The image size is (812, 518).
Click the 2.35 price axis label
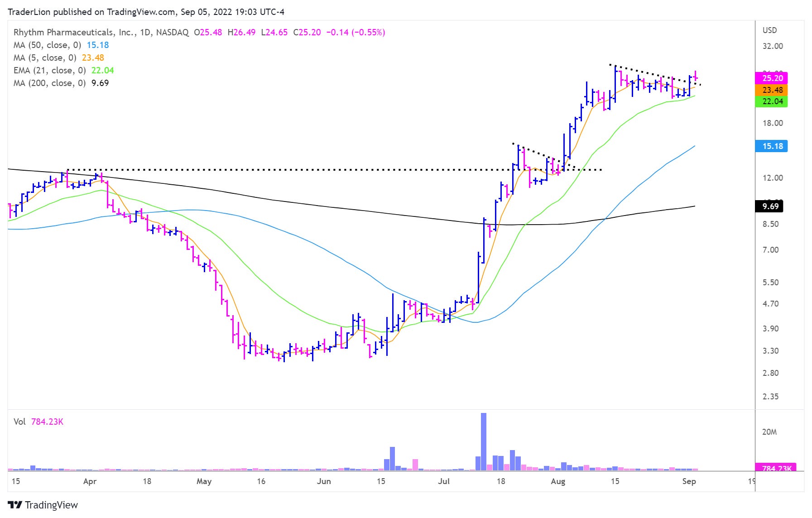tap(771, 397)
